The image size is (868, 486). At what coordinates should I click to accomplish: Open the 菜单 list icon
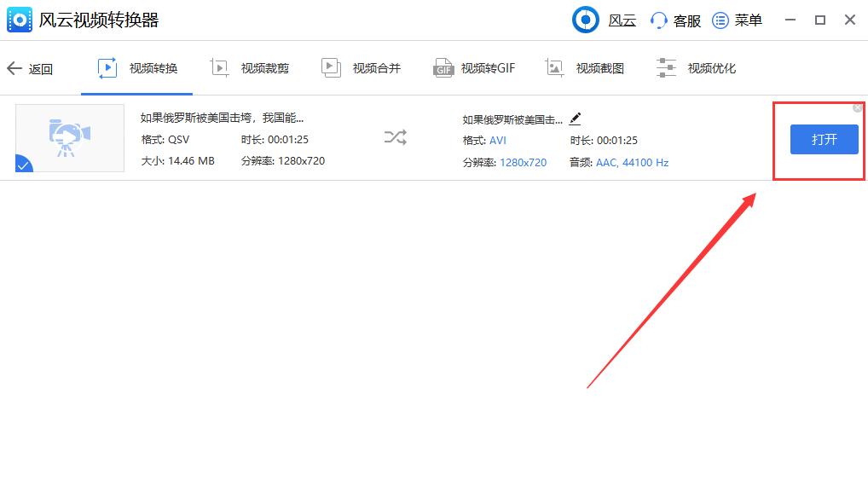click(x=720, y=20)
